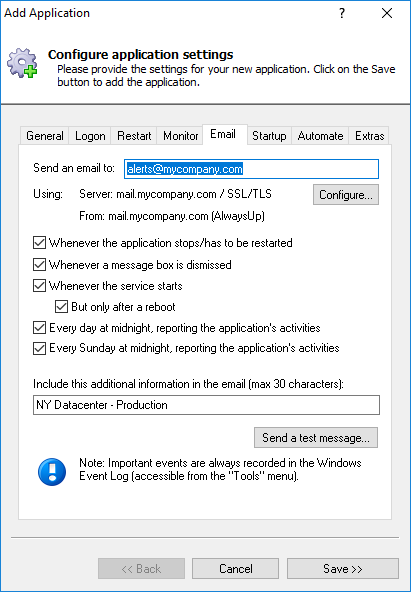Uncheck 'But only after a reboot'

point(61,307)
